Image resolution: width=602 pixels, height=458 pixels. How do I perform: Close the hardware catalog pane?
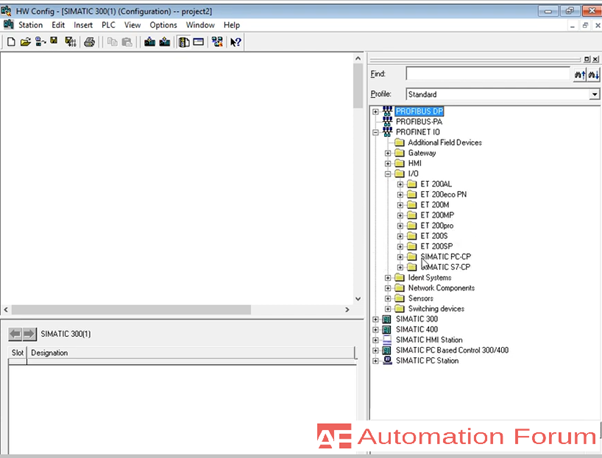tap(595, 59)
